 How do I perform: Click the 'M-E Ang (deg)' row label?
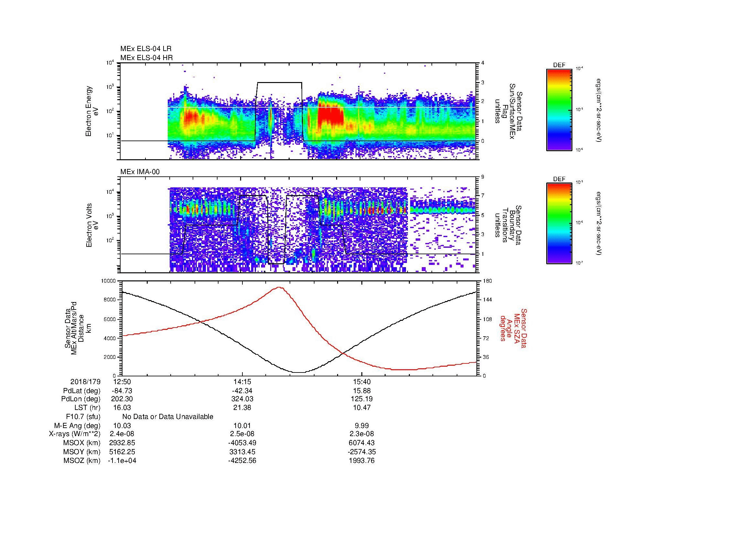[77, 425]
